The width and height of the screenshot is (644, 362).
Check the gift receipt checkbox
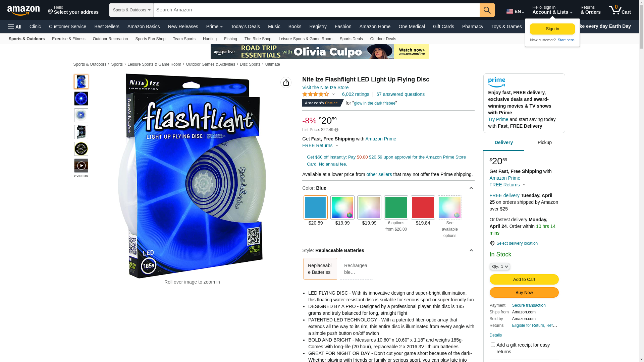493,345
